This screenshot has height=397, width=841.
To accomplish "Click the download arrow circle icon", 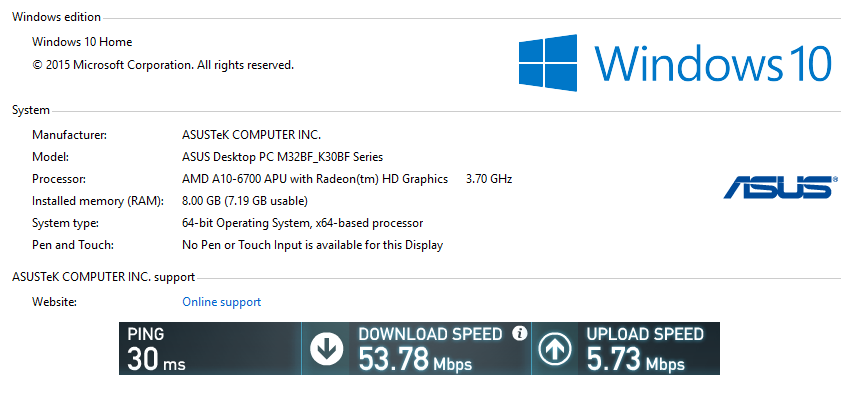I will [x=327, y=350].
